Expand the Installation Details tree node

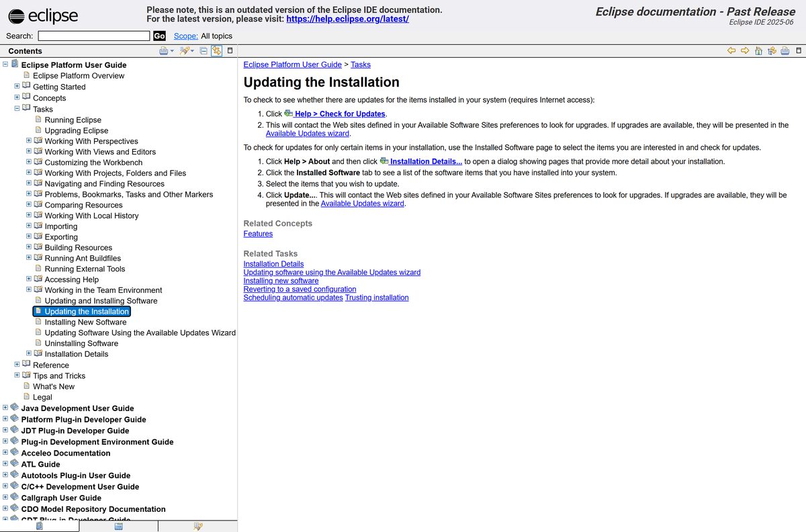click(x=29, y=353)
